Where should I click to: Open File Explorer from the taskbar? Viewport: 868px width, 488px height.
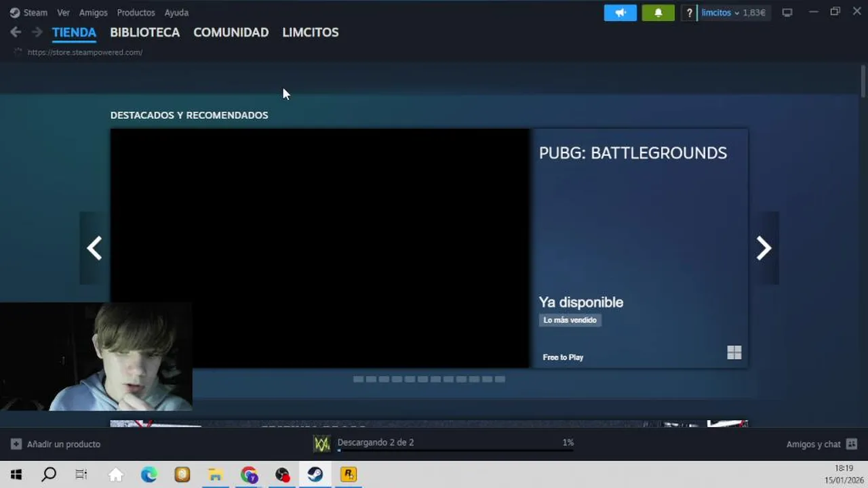pos(216,474)
